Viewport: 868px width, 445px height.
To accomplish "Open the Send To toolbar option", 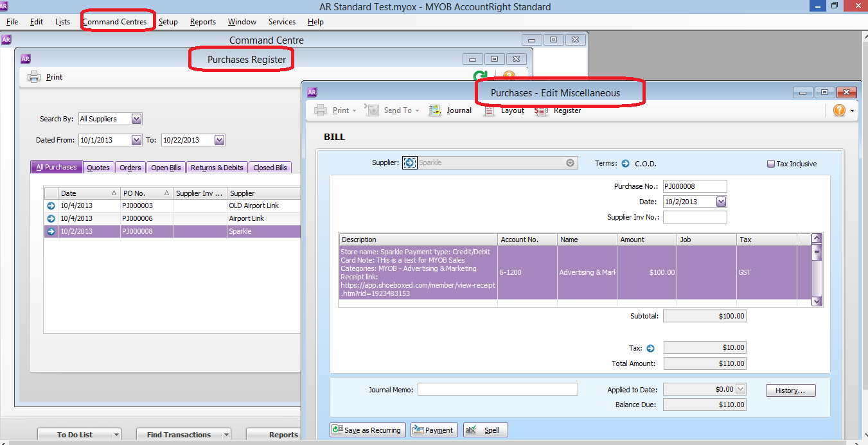I will [x=392, y=110].
